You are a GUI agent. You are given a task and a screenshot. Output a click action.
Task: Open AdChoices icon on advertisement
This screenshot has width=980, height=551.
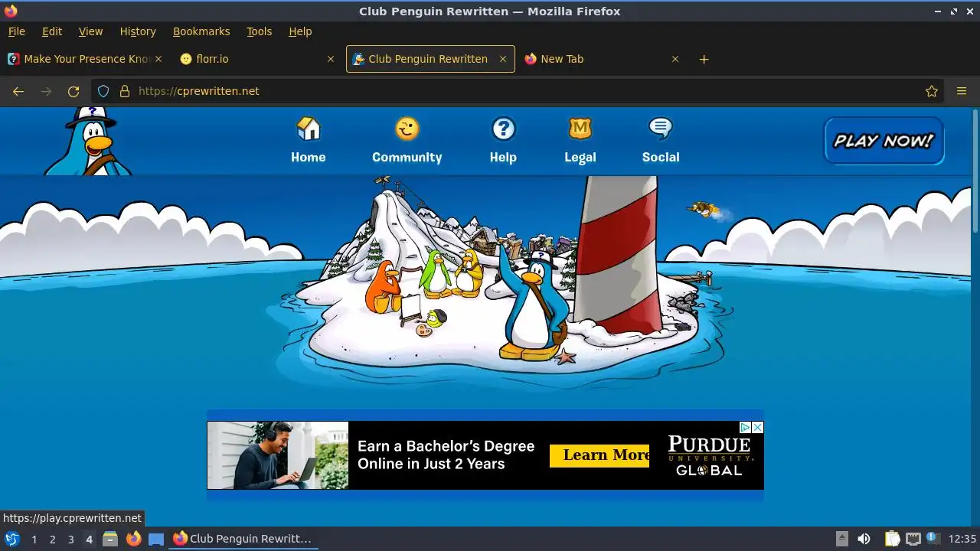745,427
